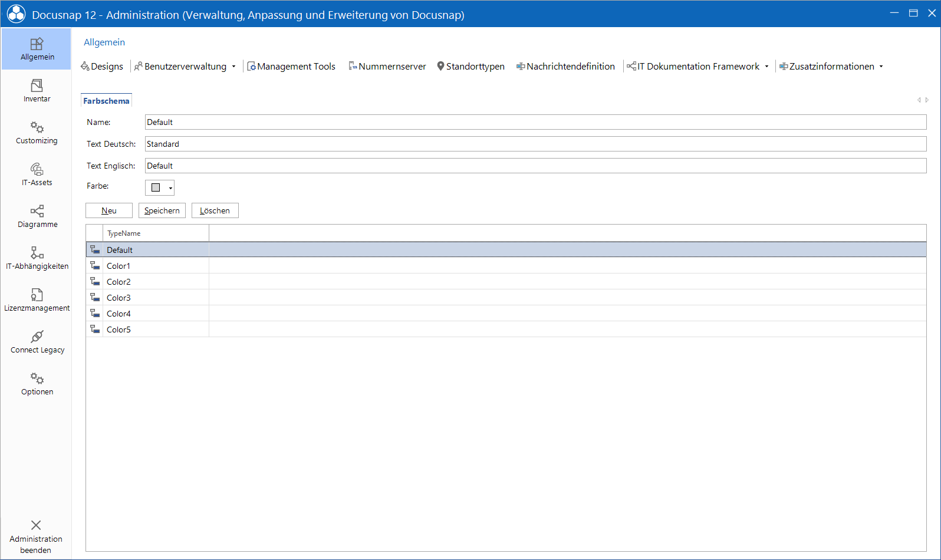Maximize the Docusnap window

click(913, 13)
